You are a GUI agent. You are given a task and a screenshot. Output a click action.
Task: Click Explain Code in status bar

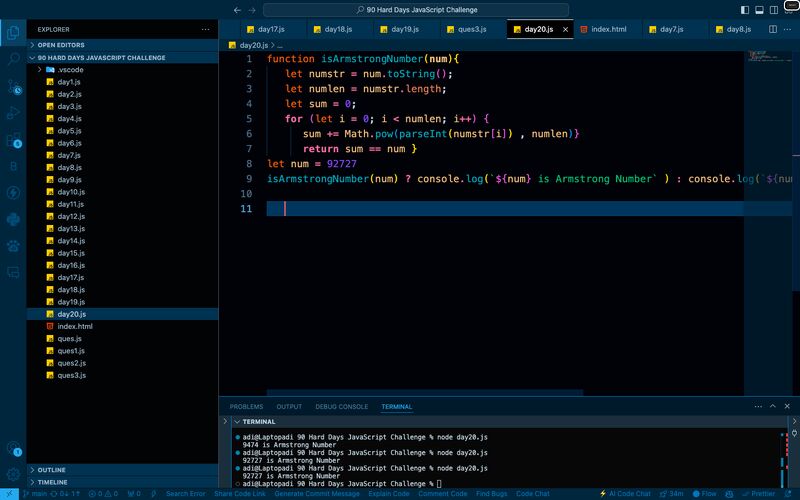(389, 494)
